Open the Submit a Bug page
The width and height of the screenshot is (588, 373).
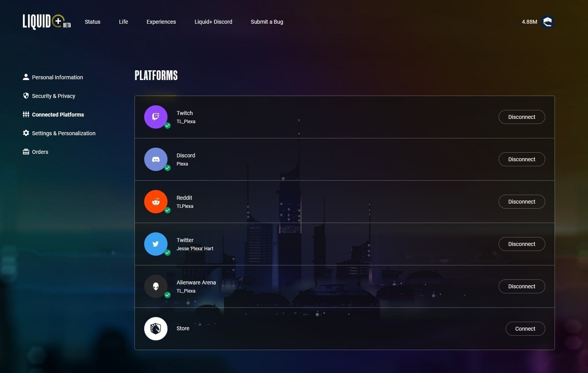(x=267, y=22)
